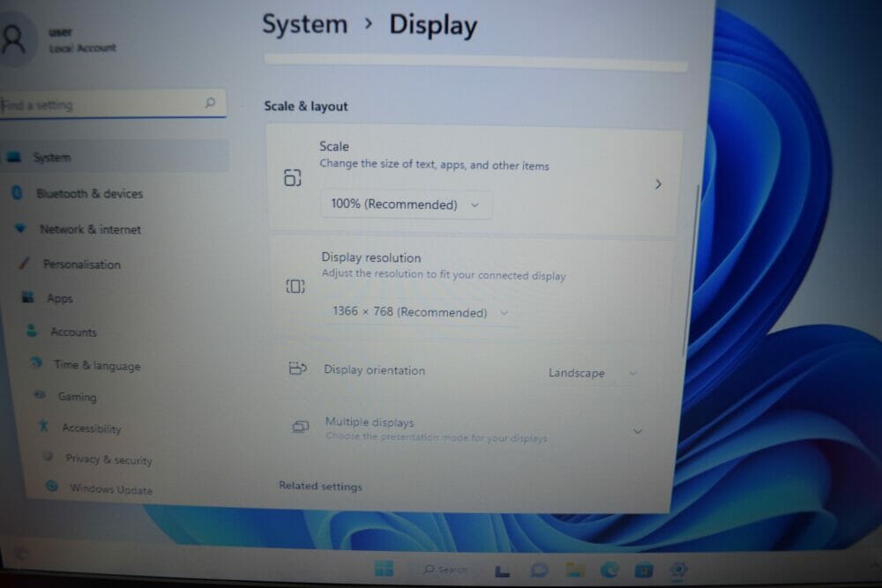The height and width of the screenshot is (588, 882).
Task: Open Gaming settings
Action: tap(77, 397)
